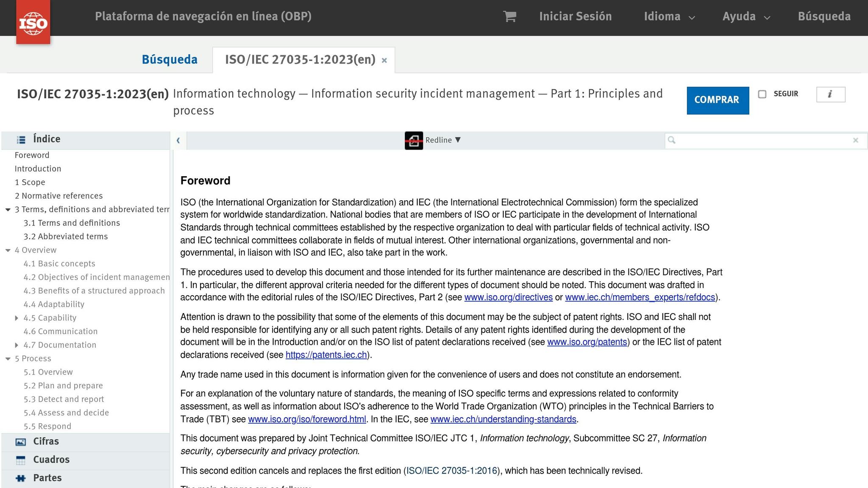This screenshot has height=488, width=868.
Task: Expand the 4.7 Documentation node
Action: tap(17, 345)
